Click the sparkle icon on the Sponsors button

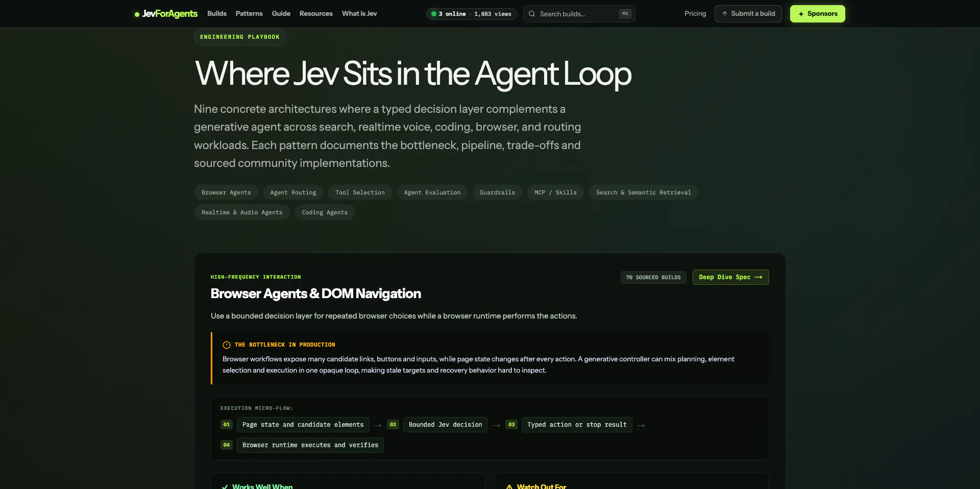click(x=801, y=14)
